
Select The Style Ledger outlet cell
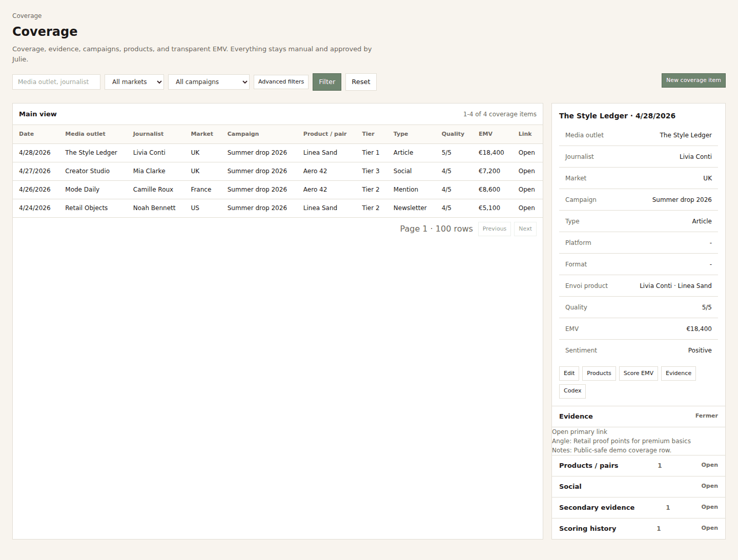tap(91, 153)
